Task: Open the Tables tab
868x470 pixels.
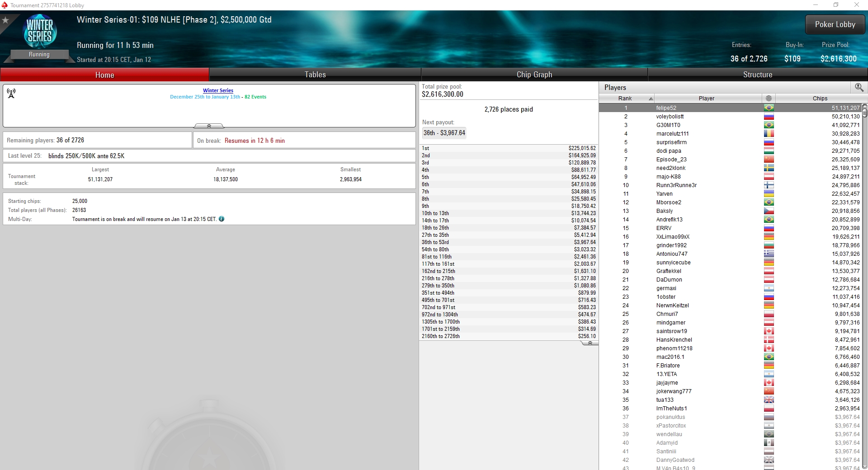Action: pyautogui.click(x=315, y=75)
